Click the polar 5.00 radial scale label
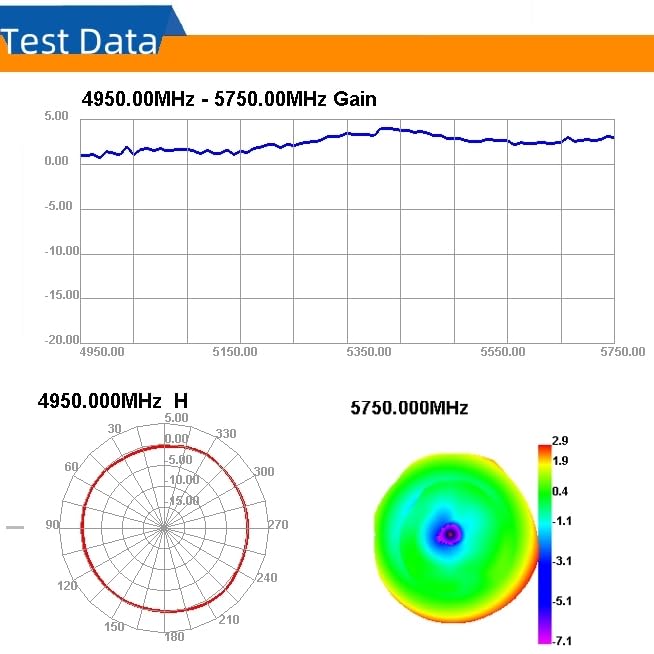Viewport: 654px width, 654px height. [x=176, y=417]
